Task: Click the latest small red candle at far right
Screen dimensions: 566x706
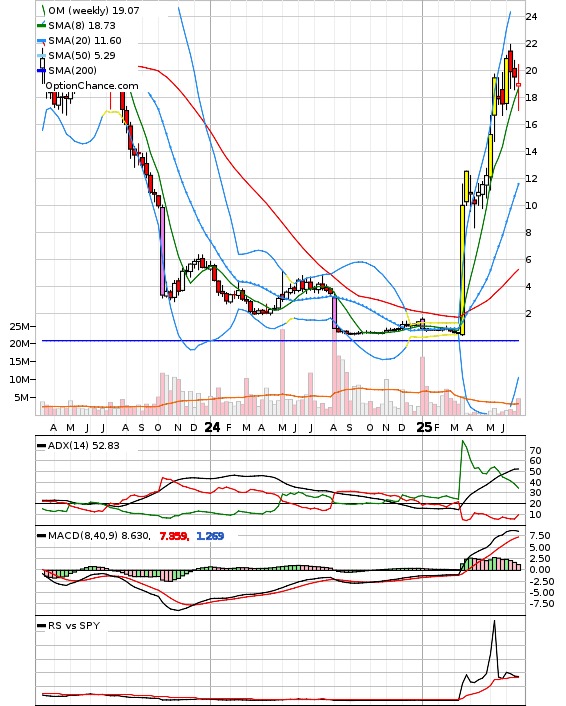Action: (519, 85)
